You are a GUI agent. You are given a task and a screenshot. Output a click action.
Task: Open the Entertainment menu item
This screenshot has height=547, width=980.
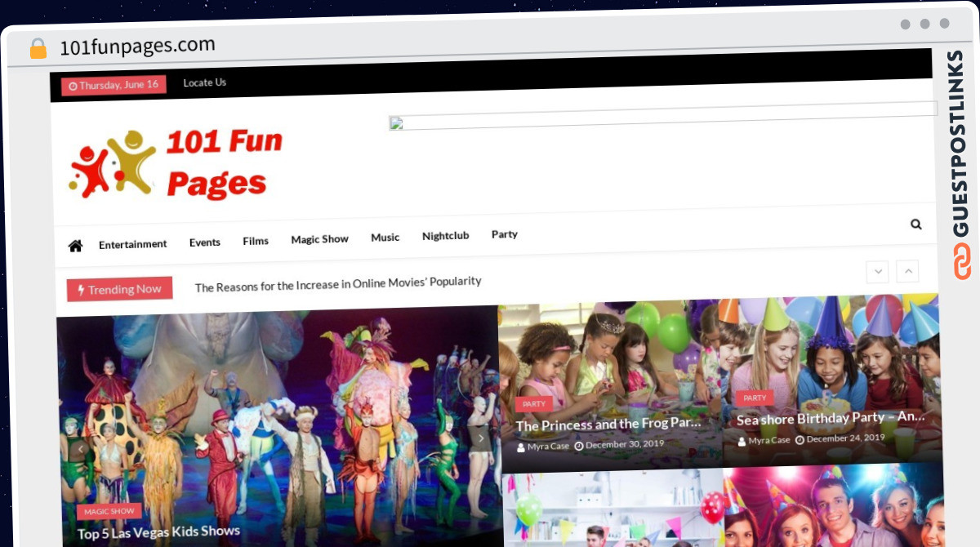click(x=132, y=244)
